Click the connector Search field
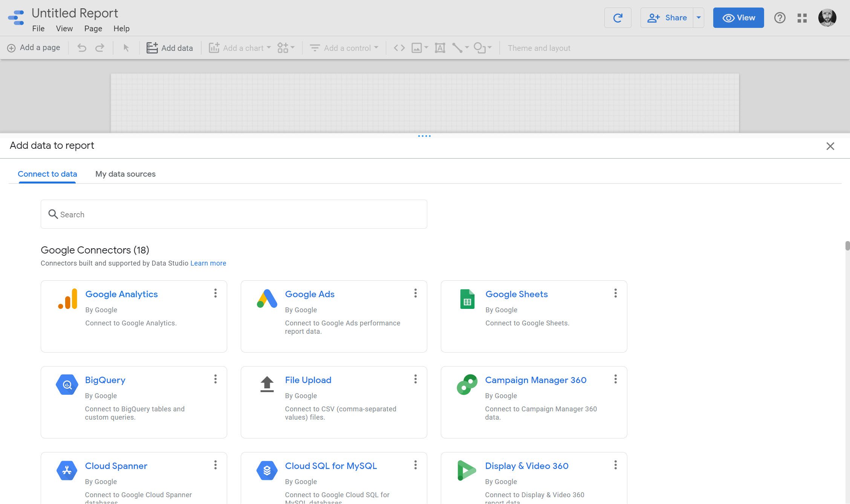The width and height of the screenshot is (850, 504). click(x=234, y=214)
